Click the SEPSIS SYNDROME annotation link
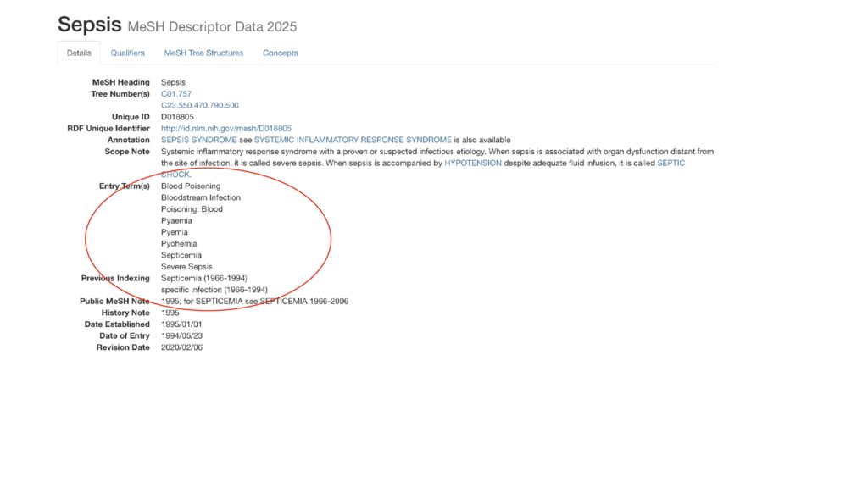The width and height of the screenshot is (868, 488). pos(198,140)
